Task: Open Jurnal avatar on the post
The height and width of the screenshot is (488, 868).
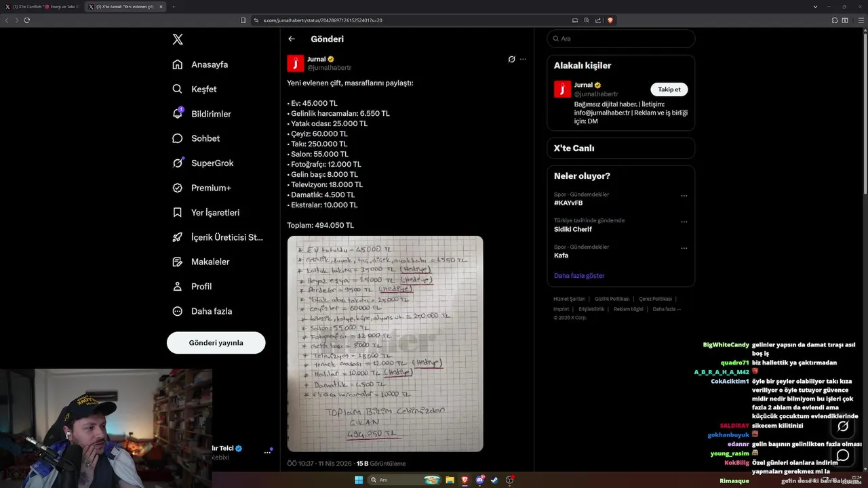Action: (x=296, y=64)
